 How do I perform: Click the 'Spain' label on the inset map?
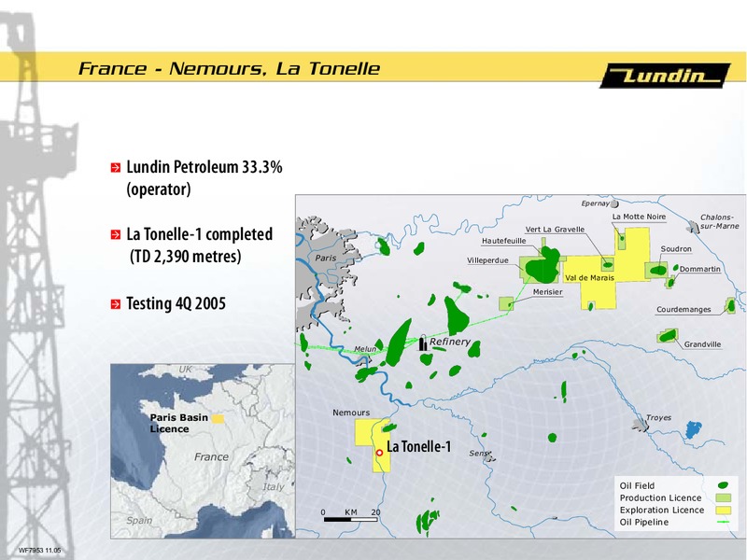tap(139, 521)
